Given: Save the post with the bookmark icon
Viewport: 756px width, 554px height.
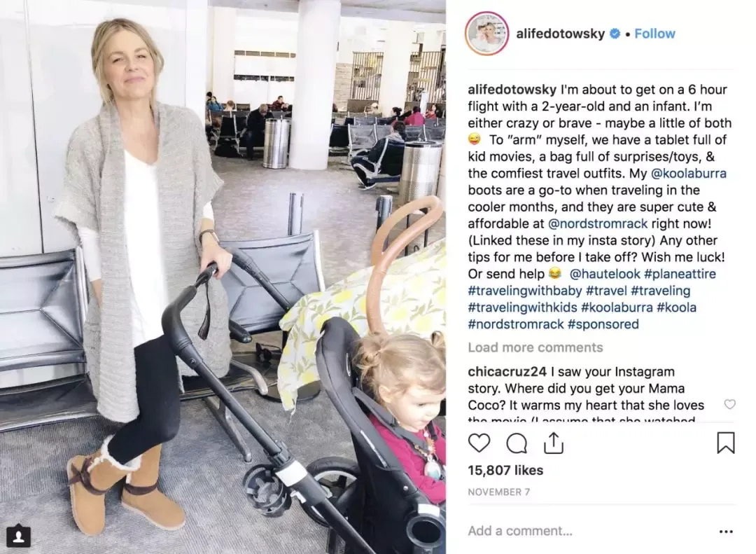Looking at the screenshot, I should coord(726,443).
